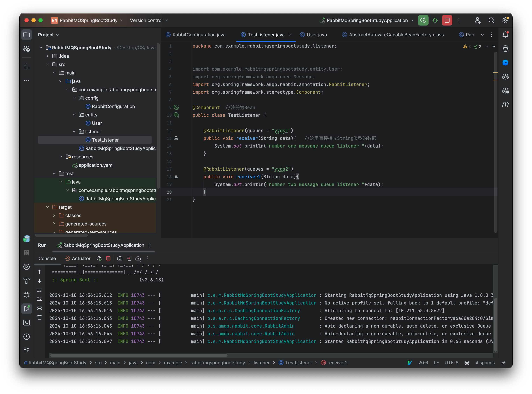Open the Version control menu
Image resolution: width=532 pixels, height=394 pixels.
(149, 20)
